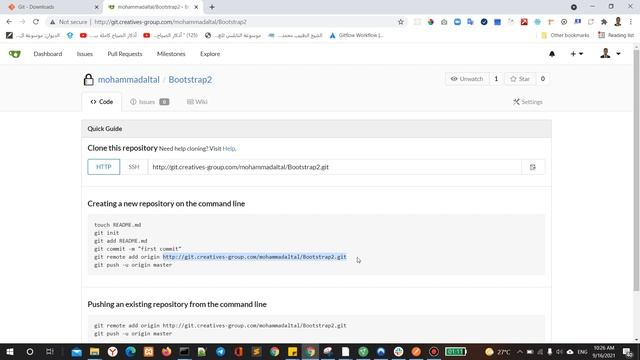Viewport: 640px width, 360px height.
Task: Open Explore in the navigation
Action: point(210,54)
